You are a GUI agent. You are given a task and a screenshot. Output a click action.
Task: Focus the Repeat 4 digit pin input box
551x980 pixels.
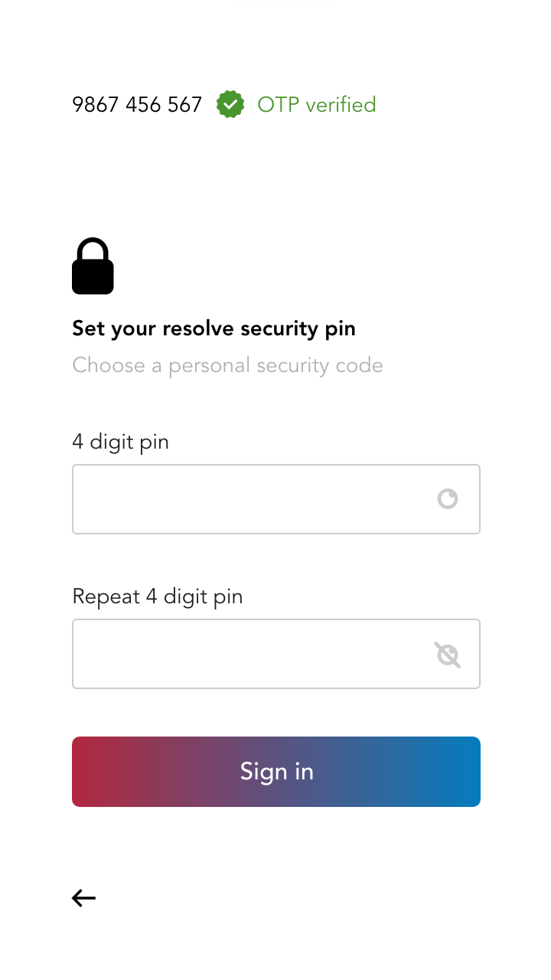tap(276, 654)
